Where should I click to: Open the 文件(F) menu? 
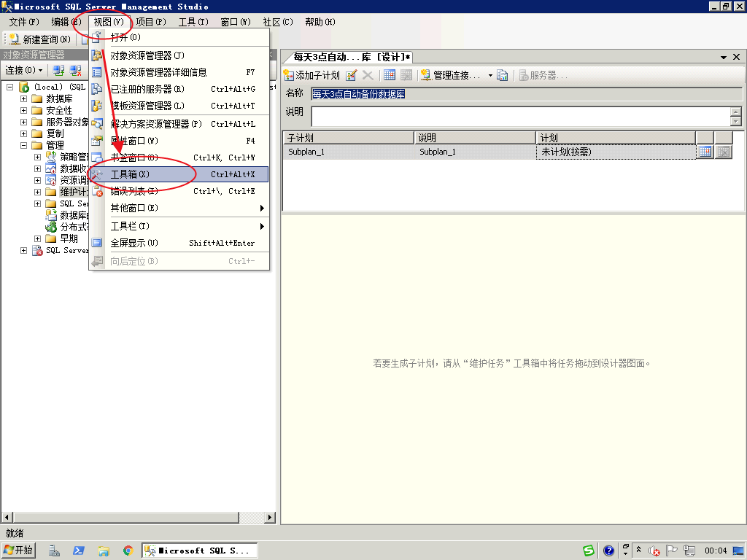click(24, 22)
